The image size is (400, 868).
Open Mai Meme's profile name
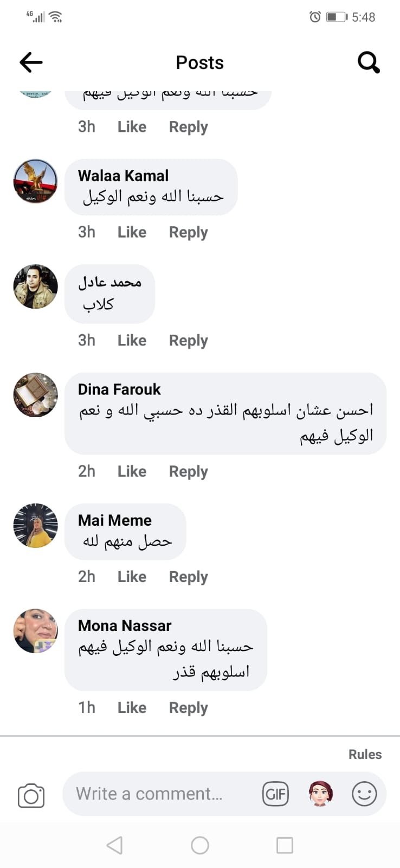(115, 520)
